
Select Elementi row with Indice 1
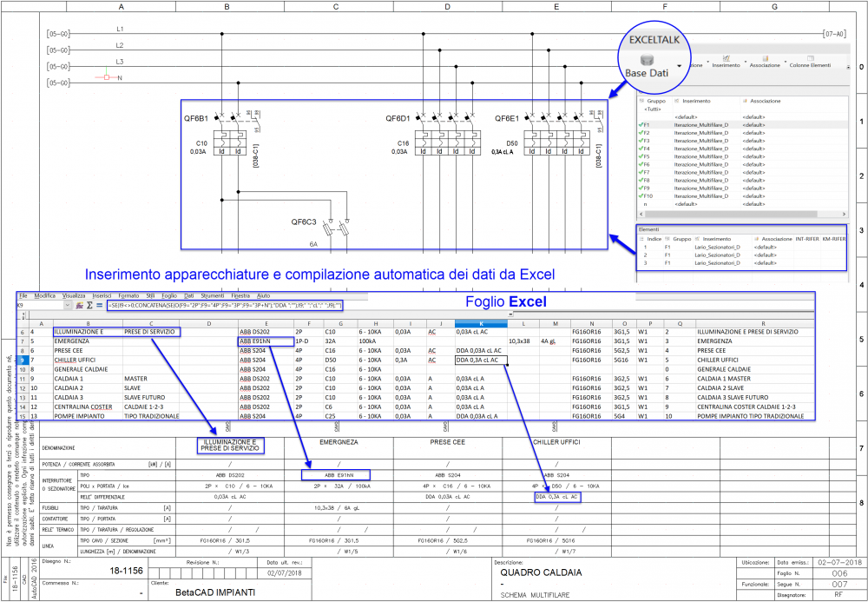[x=742, y=247]
